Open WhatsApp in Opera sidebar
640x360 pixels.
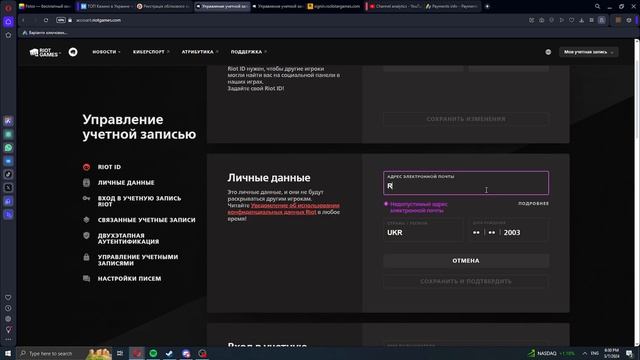(x=8, y=148)
